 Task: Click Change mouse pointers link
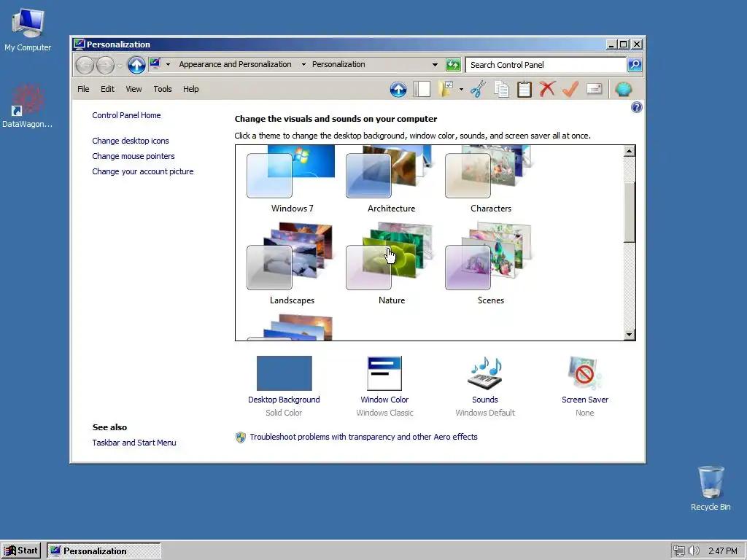tap(133, 156)
